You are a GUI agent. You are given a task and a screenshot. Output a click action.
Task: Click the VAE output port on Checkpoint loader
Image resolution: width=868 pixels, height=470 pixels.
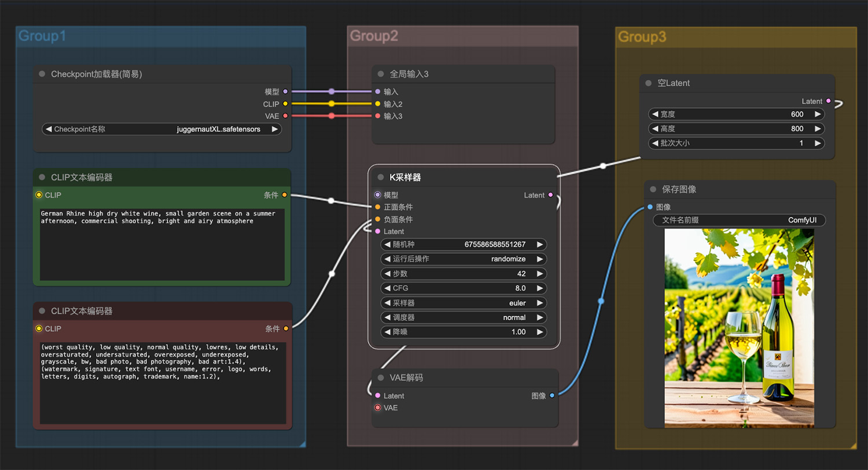click(285, 116)
